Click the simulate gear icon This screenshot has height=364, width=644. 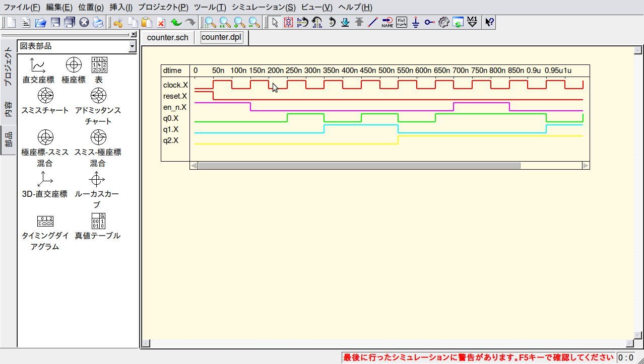coord(443,22)
